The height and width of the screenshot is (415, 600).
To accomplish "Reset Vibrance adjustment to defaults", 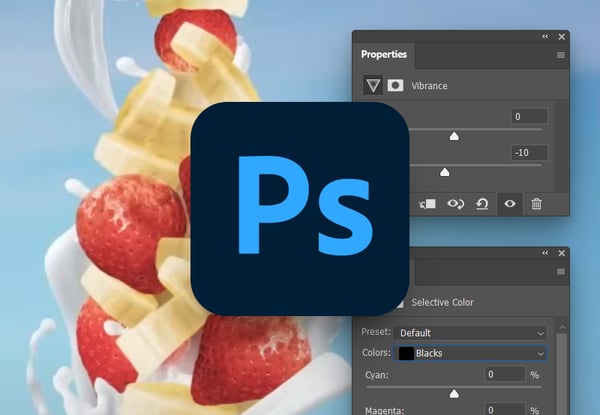I will pyautogui.click(x=482, y=204).
